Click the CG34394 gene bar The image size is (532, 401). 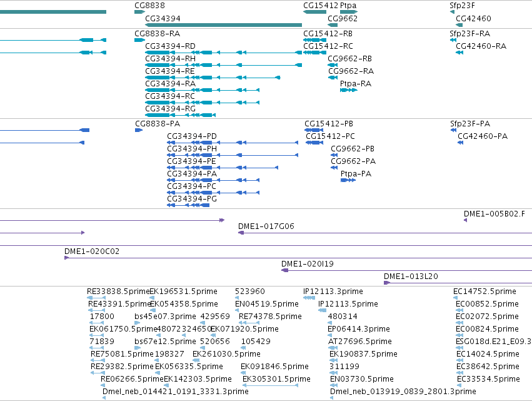tap(223, 25)
